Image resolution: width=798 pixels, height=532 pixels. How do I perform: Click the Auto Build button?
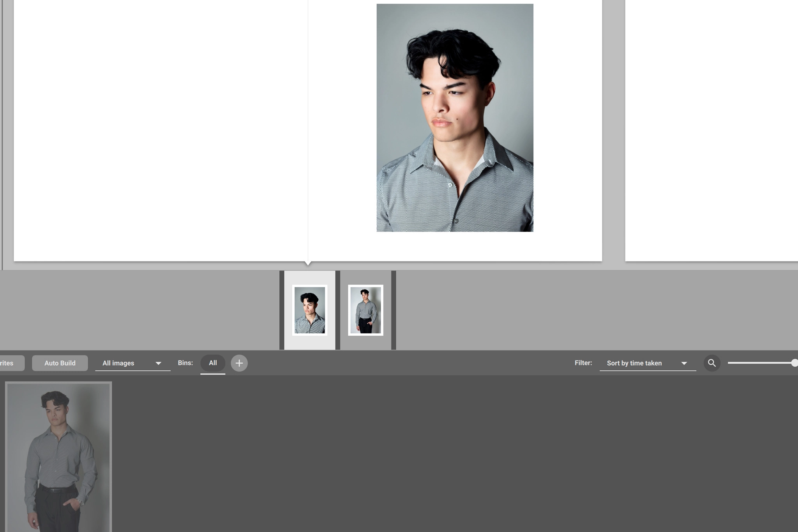60,363
